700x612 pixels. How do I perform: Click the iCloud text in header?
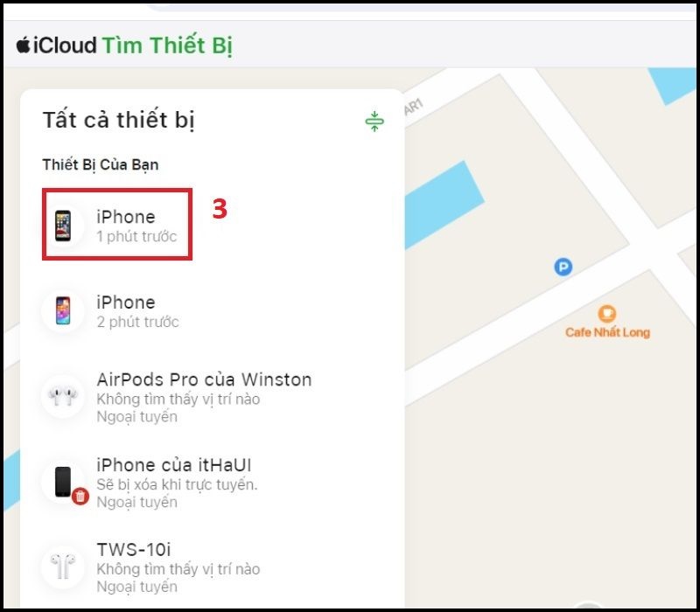click(x=65, y=45)
